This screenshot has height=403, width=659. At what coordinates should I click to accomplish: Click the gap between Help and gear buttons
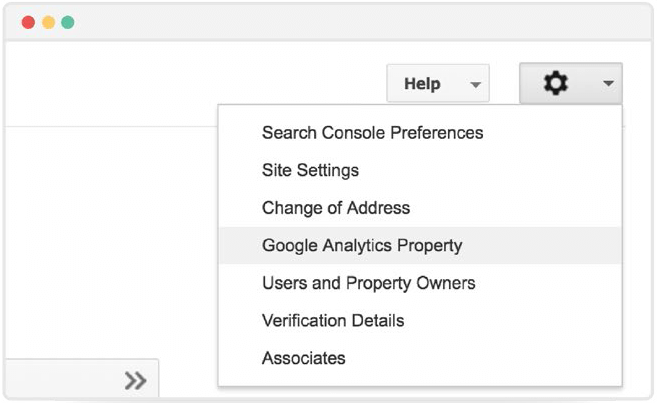pyautogui.click(x=504, y=83)
